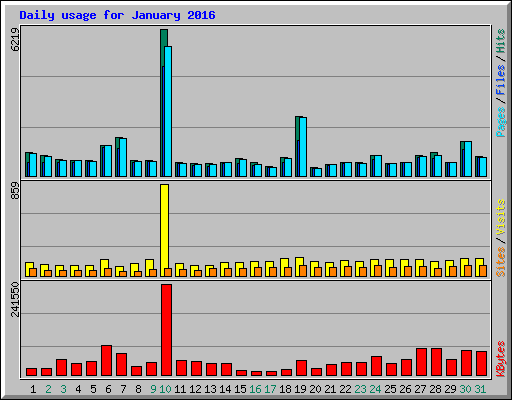The height and width of the screenshot is (400, 512).
Task: Select the cyan pages bar for day 7
Action: (123, 157)
